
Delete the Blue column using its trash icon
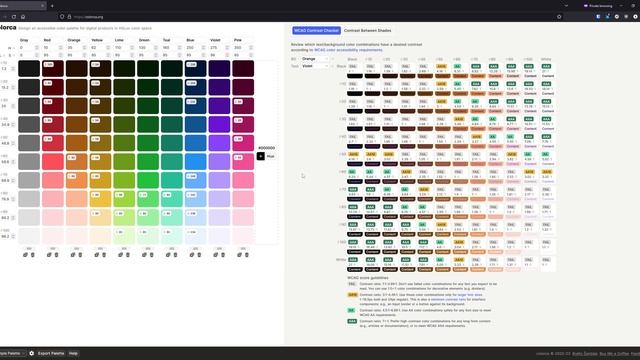(x=199, y=255)
